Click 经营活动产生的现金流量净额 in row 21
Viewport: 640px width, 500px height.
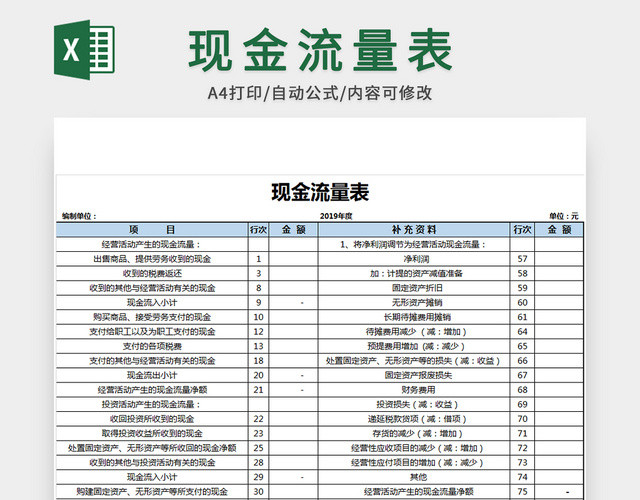tap(152, 390)
